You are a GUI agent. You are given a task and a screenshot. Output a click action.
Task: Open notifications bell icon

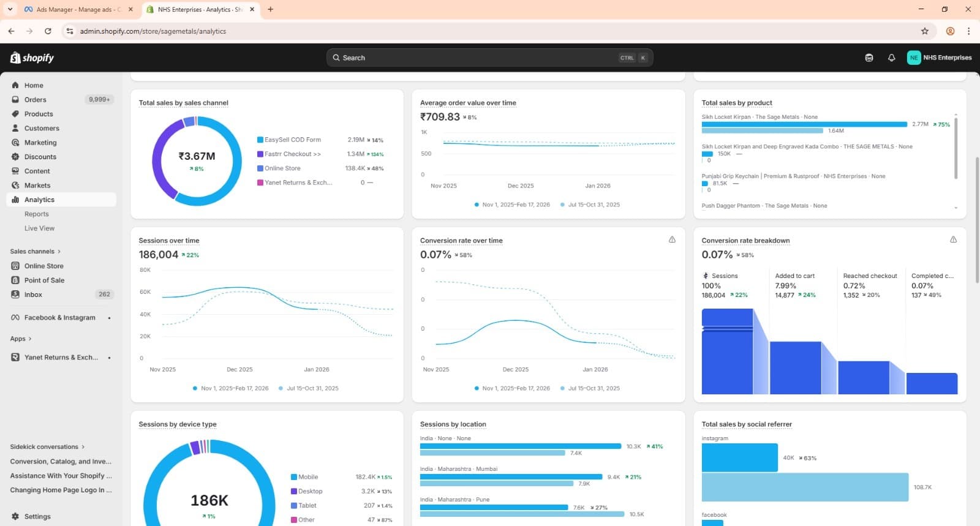pyautogui.click(x=891, y=58)
